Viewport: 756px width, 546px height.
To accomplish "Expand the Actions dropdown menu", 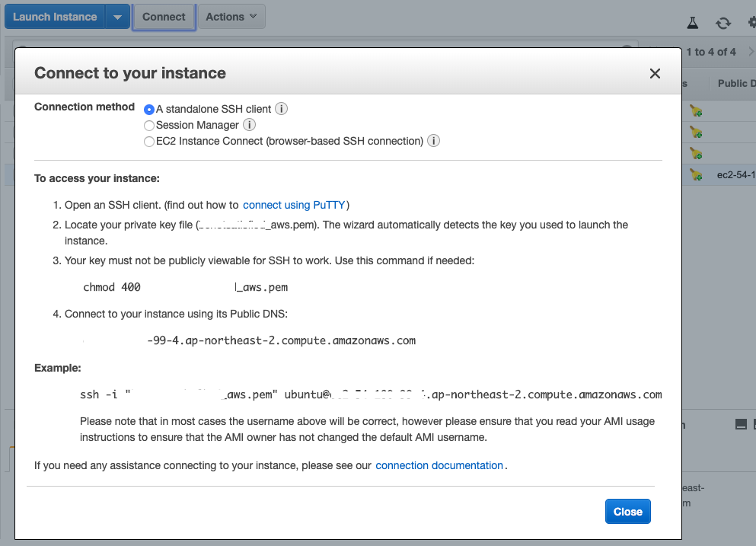I will 231,17.
